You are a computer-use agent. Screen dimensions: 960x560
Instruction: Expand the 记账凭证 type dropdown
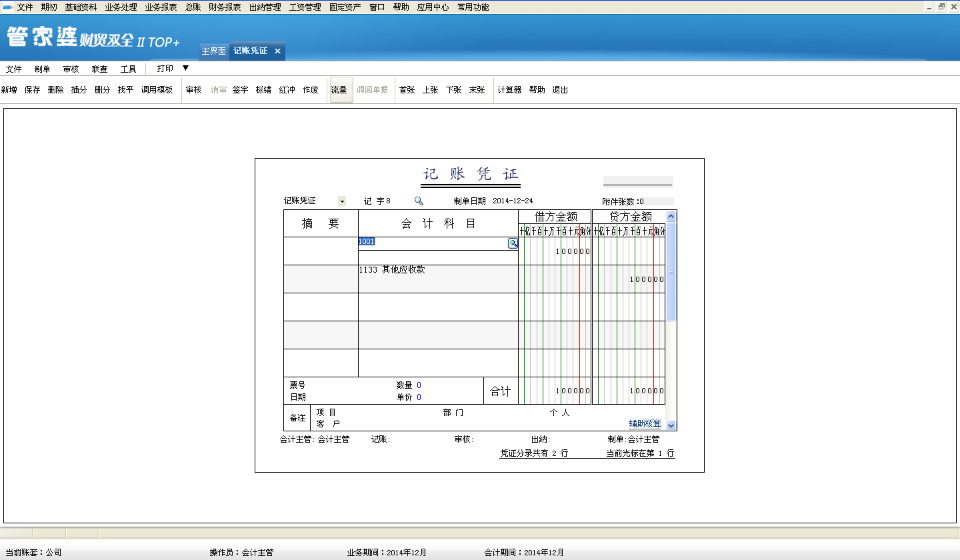341,201
